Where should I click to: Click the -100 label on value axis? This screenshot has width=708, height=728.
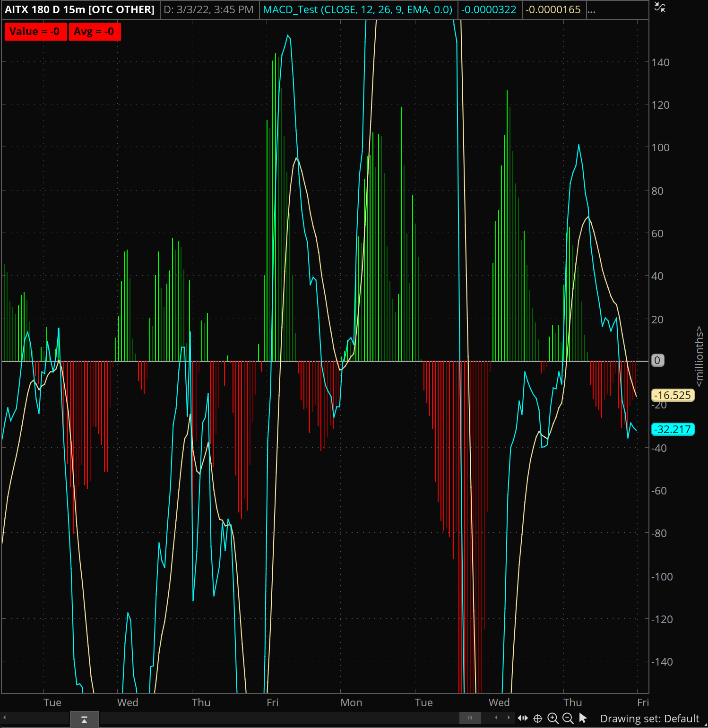662,577
